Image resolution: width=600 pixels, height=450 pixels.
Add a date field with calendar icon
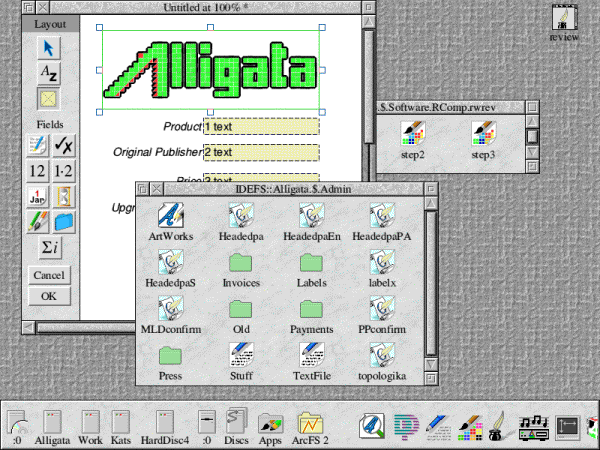(36, 195)
